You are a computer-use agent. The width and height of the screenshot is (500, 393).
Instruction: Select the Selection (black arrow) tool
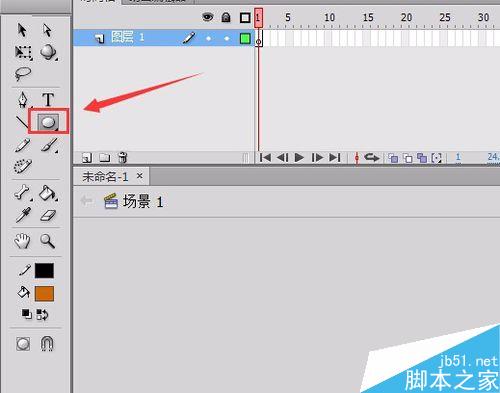click(22, 30)
